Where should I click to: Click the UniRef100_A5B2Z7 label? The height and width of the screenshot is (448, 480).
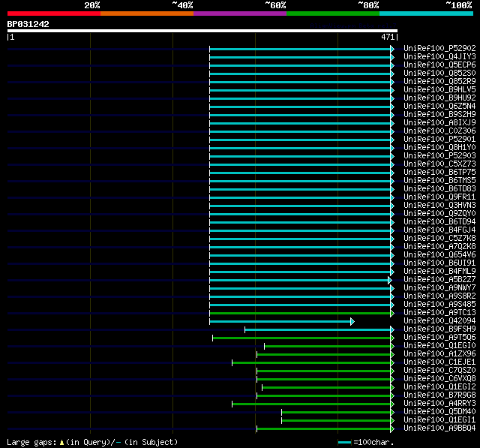tap(439, 280)
